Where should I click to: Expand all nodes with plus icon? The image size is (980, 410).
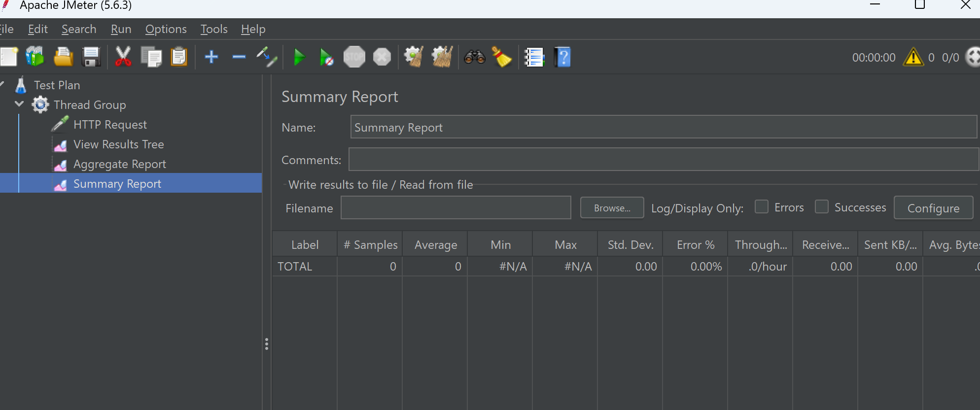[x=211, y=57]
